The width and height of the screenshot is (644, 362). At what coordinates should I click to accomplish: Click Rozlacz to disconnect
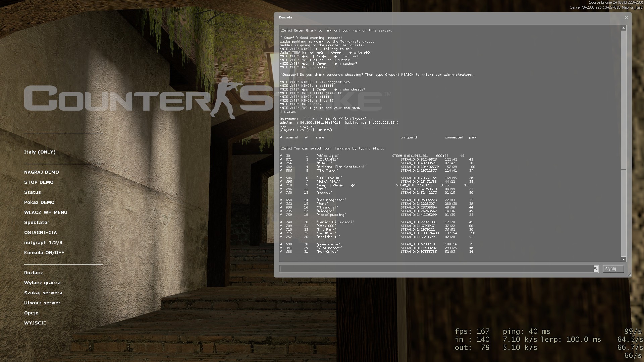point(33,273)
